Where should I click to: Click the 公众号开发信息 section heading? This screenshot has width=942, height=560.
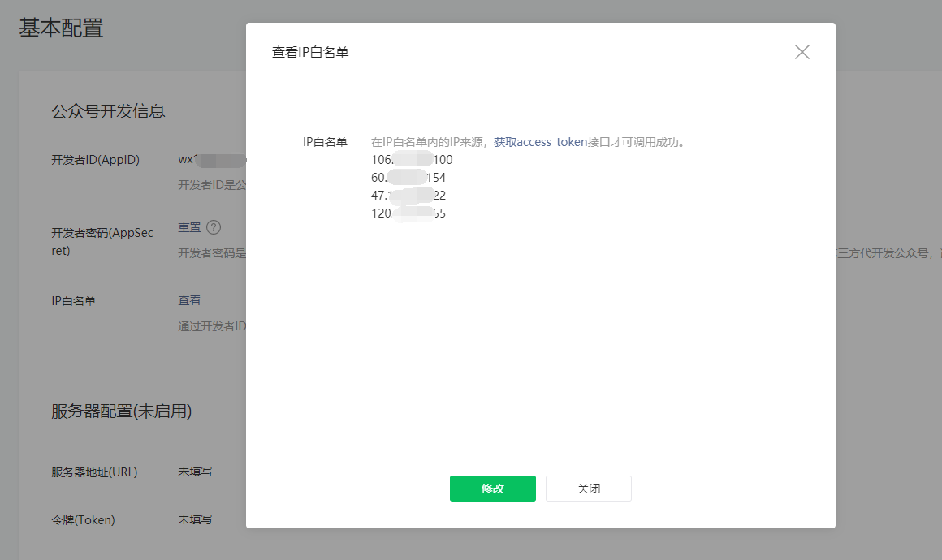[108, 111]
